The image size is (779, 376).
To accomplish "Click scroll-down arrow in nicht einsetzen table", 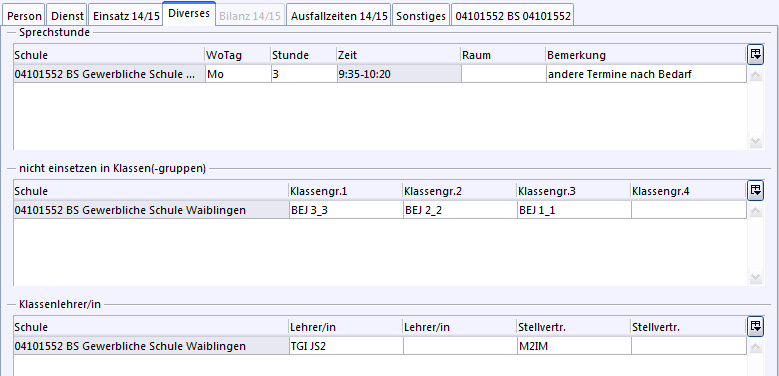I will click(x=755, y=278).
